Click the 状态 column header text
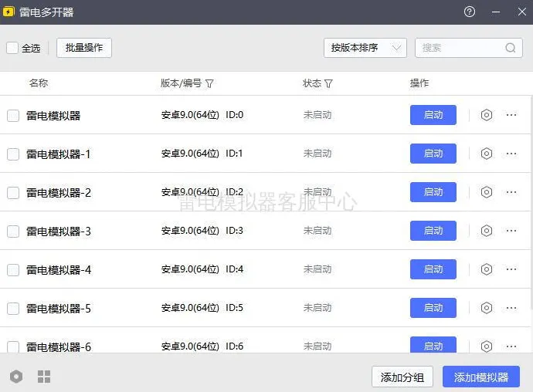This screenshot has height=392, width=533. (312, 83)
